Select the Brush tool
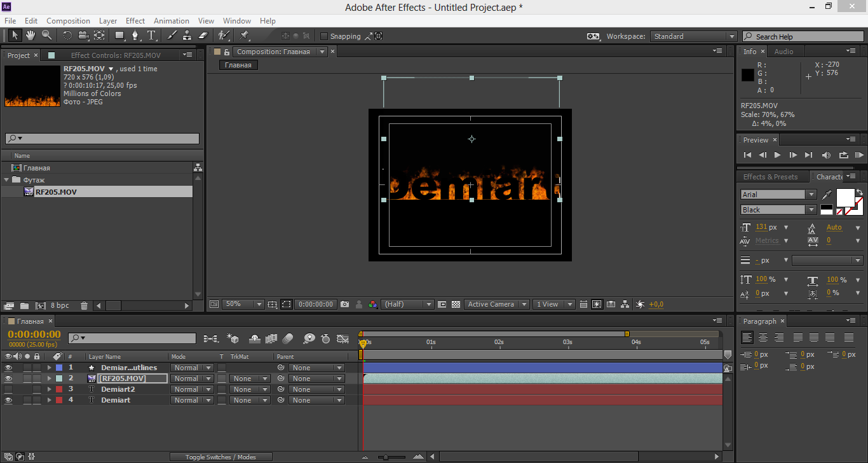Screen dimensions: 868x463 (x=172, y=36)
